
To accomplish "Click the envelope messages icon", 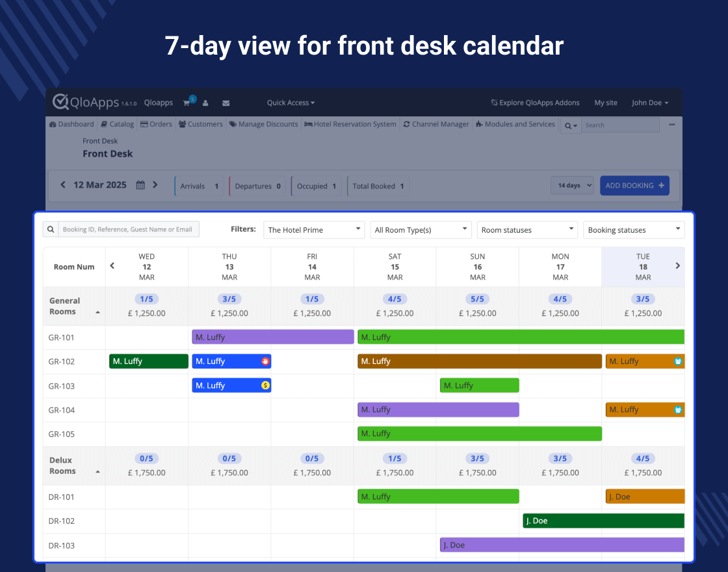I will click(226, 103).
